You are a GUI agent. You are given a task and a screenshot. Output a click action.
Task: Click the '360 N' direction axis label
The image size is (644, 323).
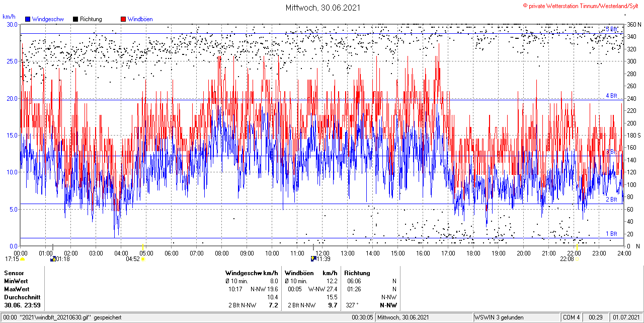click(x=633, y=24)
